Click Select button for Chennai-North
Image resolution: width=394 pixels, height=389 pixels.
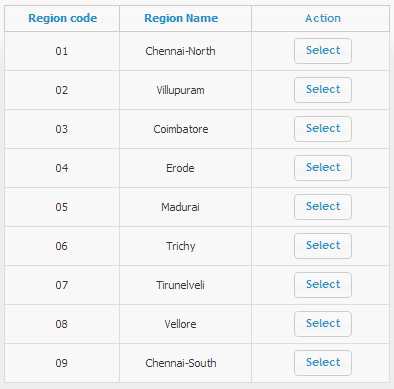[323, 51]
